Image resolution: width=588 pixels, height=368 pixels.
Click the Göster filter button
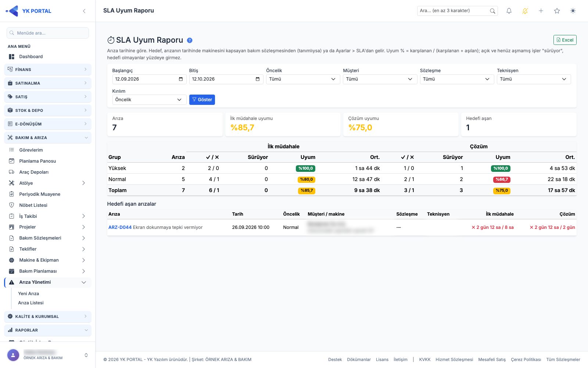click(202, 100)
